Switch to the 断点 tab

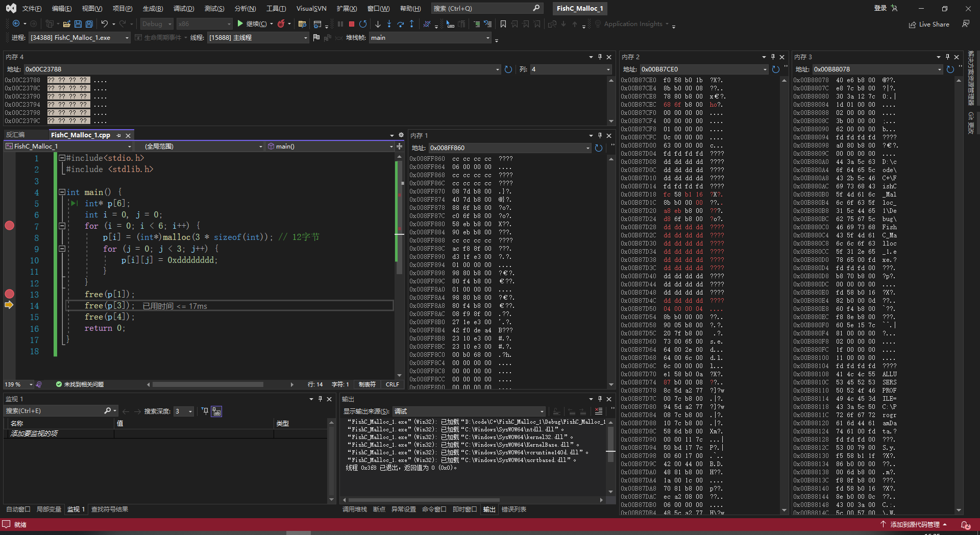click(379, 509)
